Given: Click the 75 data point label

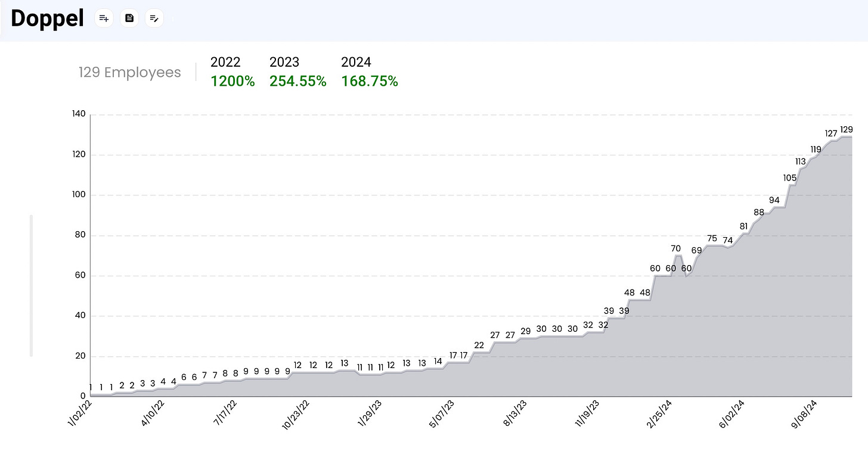Looking at the screenshot, I should [x=712, y=238].
